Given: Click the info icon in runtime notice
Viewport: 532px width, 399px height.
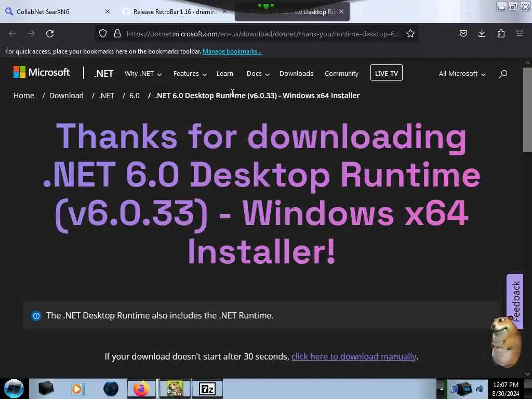Looking at the screenshot, I should click(x=36, y=316).
